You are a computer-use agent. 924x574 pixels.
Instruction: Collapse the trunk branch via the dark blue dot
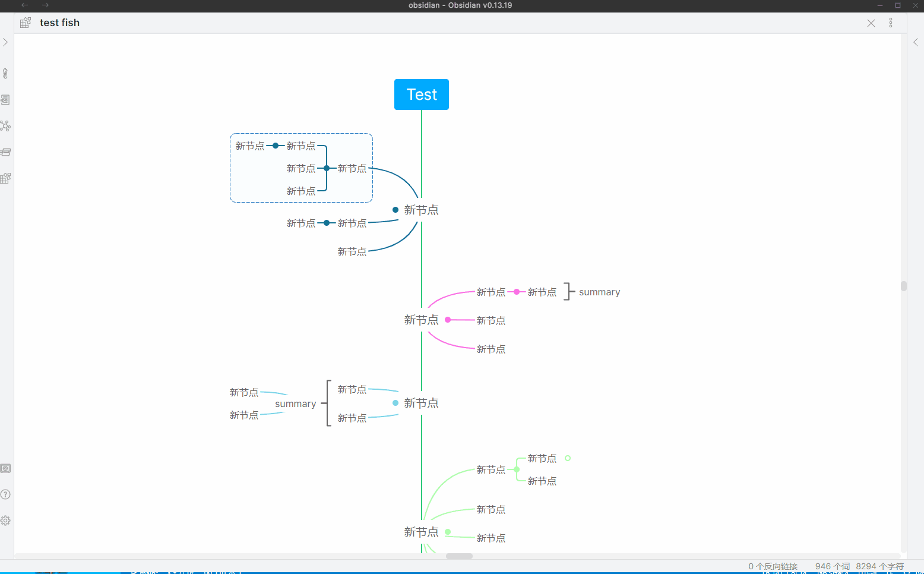(x=395, y=210)
